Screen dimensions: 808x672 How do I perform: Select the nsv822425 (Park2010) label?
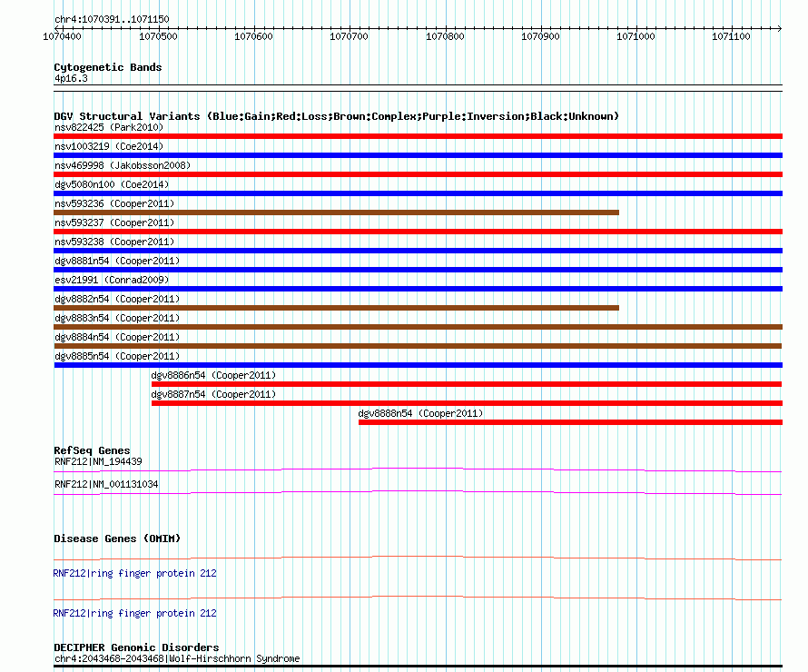[x=109, y=127]
